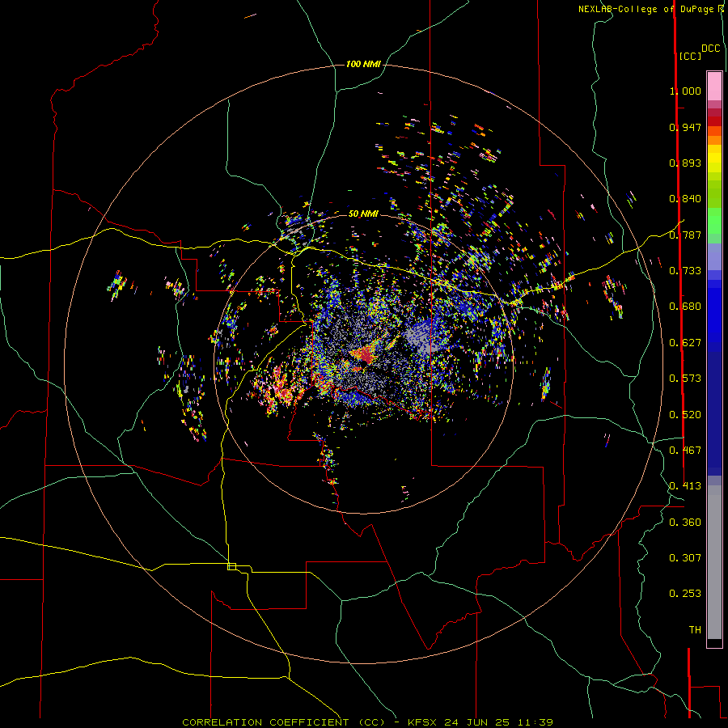
Task: Click the pink segment of the color bar
Action: [x=714, y=87]
